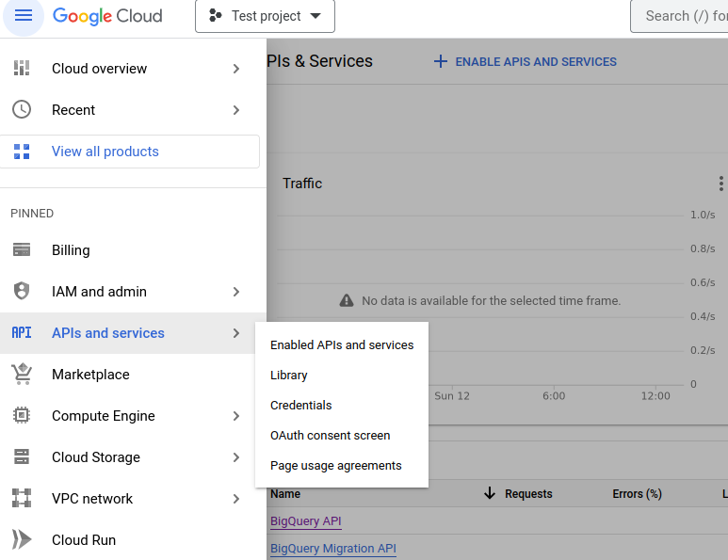Click the '0.4/s' y-axis value

pyautogui.click(x=703, y=316)
